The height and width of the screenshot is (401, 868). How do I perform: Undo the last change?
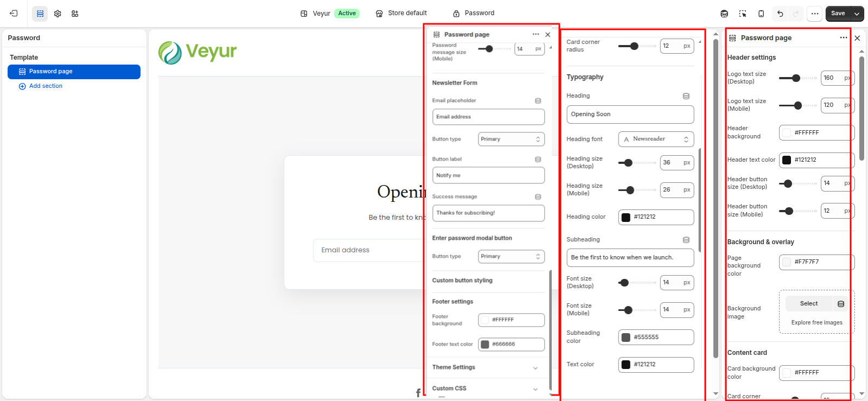point(780,14)
